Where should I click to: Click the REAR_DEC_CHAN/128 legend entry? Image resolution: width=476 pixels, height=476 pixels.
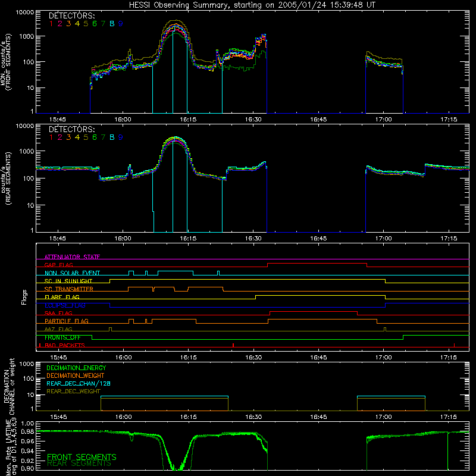79,384
